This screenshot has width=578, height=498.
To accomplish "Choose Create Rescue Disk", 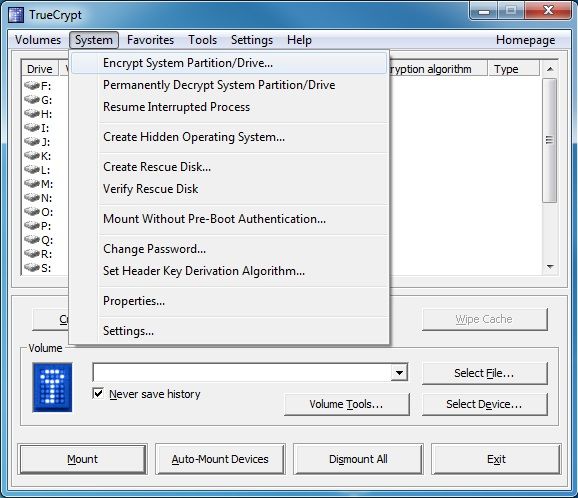I will [x=229, y=167].
